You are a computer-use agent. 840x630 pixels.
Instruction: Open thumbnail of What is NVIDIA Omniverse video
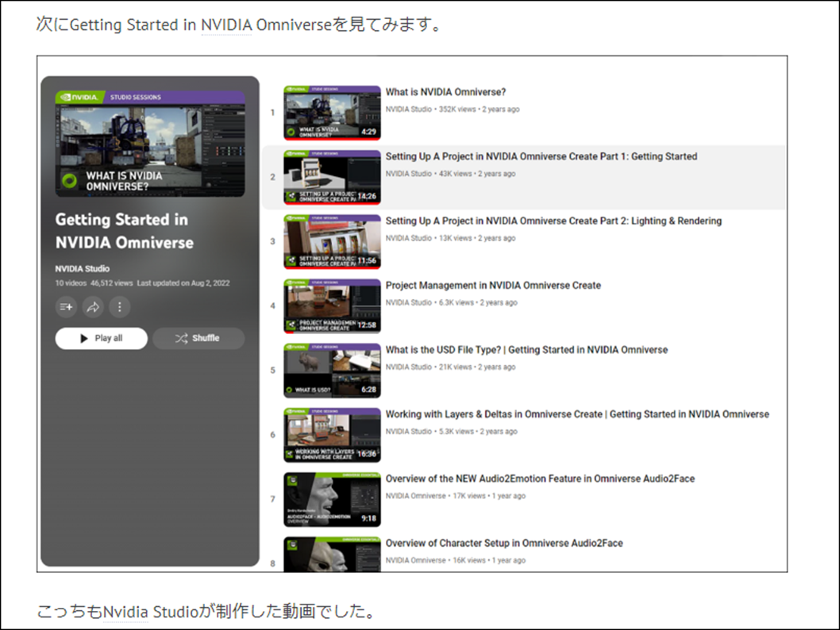click(x=332, y=113)
